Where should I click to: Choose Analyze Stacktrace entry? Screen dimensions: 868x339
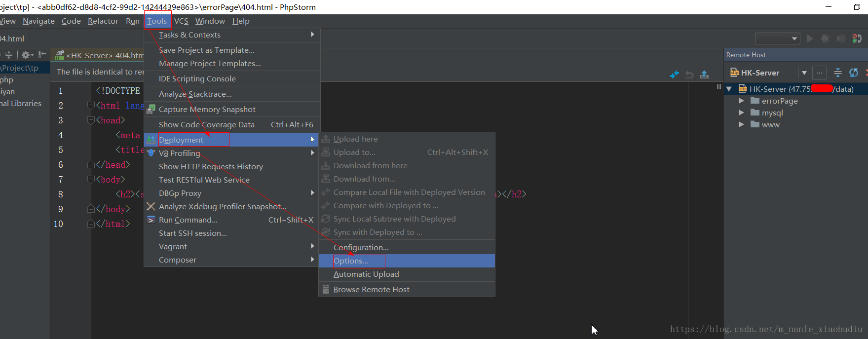pyautogui.click(x=232, y=94)
